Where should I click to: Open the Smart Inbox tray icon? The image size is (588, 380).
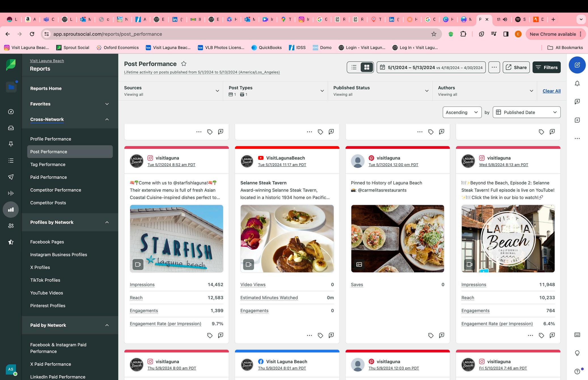(11, 128)
